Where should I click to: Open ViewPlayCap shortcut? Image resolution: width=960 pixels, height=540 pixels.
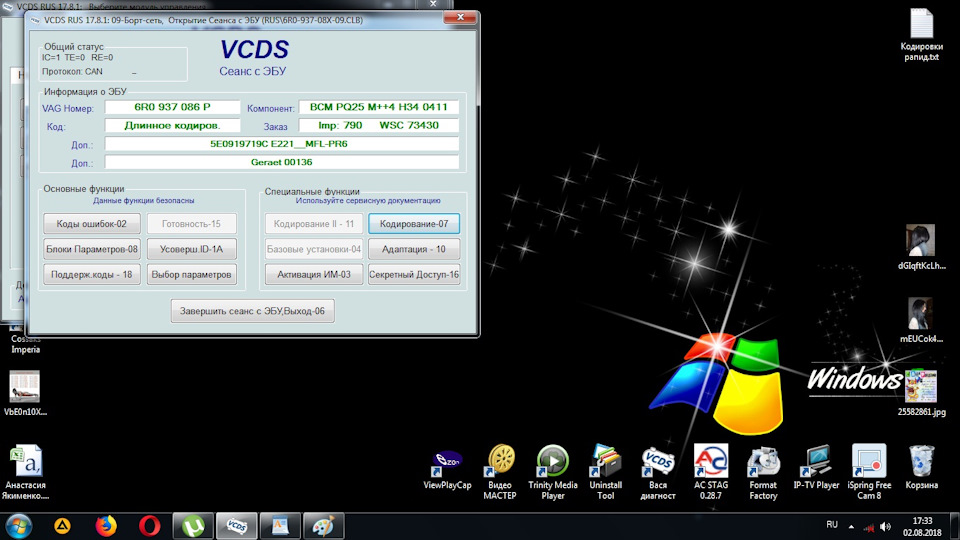448,468
